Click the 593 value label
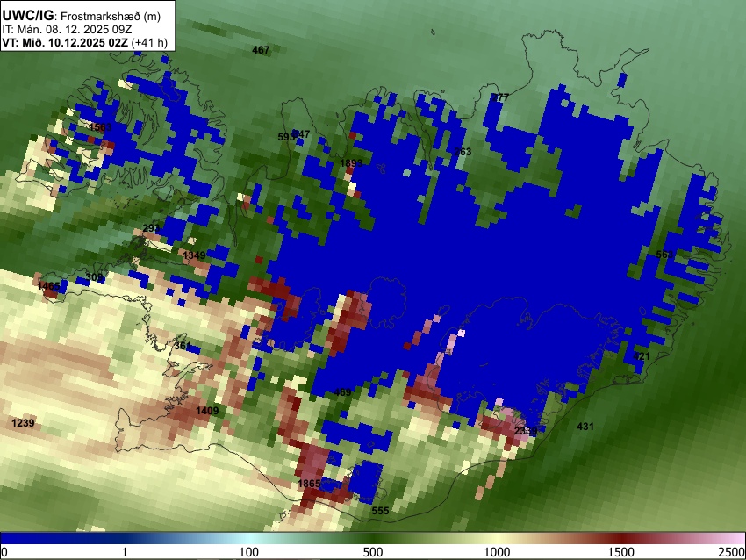Viewport: 746px width, 560px height. (286, 137)
